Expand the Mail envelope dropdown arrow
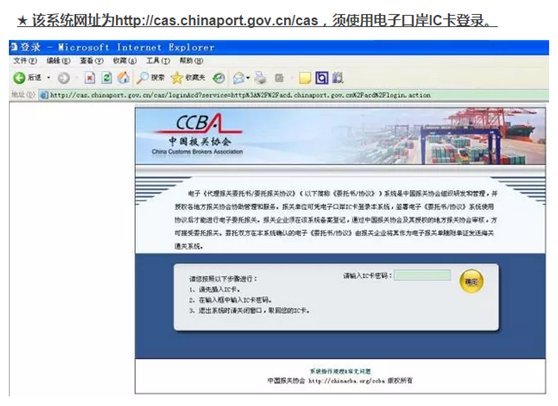Image resolution: width=558 pixels, height=406 pixels. [248, 78]
